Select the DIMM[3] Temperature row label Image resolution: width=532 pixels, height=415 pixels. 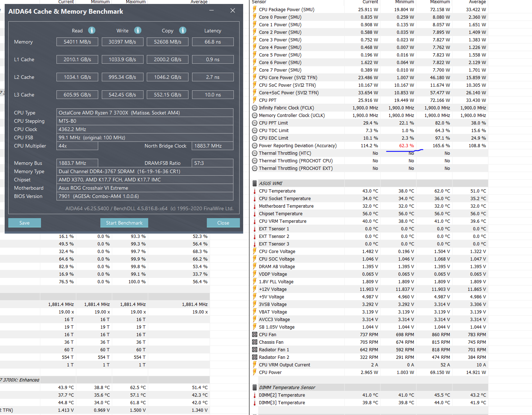point(282,402)
